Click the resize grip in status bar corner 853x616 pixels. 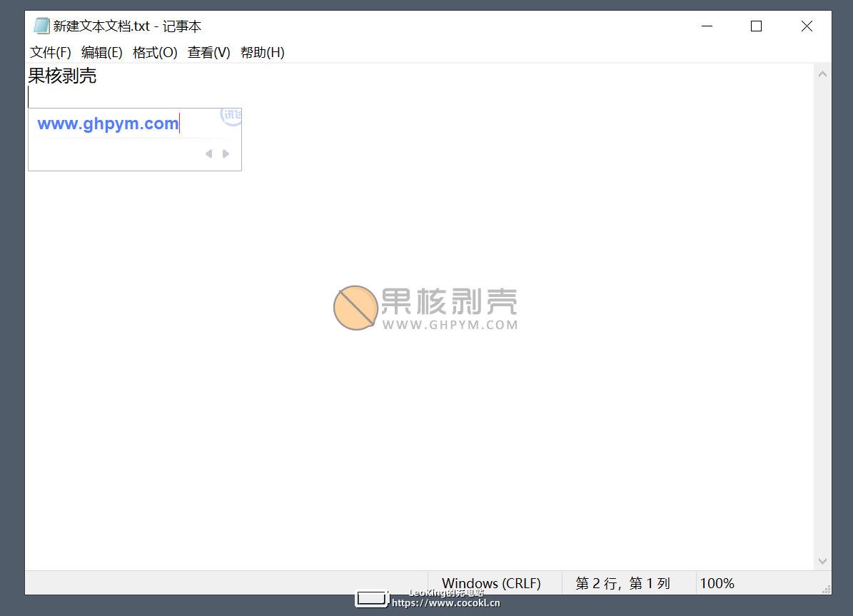click(826, 589)
